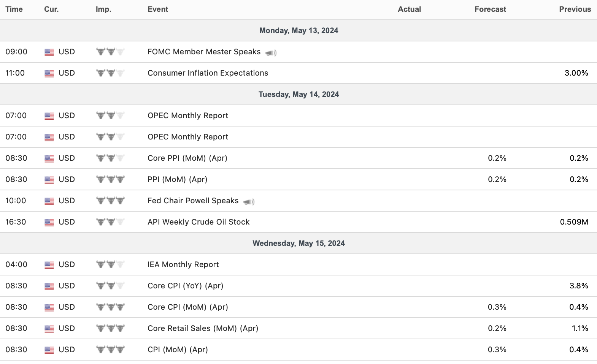Viewport: 597px width, 364px height.
Task: Open the Core CPI (MoM) (Apr) event link
Action: click(x=187, y=307)
